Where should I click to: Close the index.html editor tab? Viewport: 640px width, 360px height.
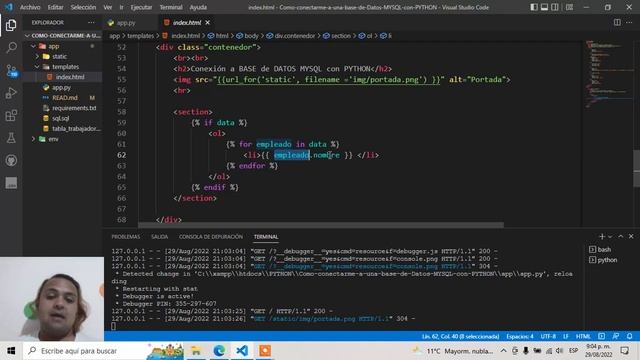(x=207, y=22)
